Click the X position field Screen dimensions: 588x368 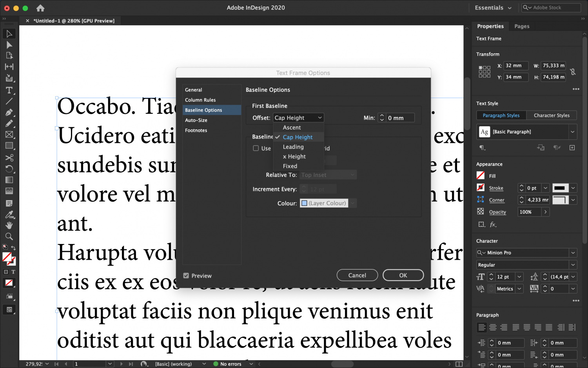516,66
